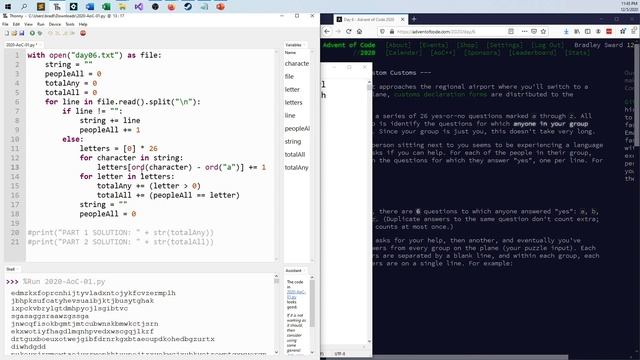Viewport: 640px width, 360px height.
Task: Click the browser Forward arrow button
Action: [x=338, y=31]
